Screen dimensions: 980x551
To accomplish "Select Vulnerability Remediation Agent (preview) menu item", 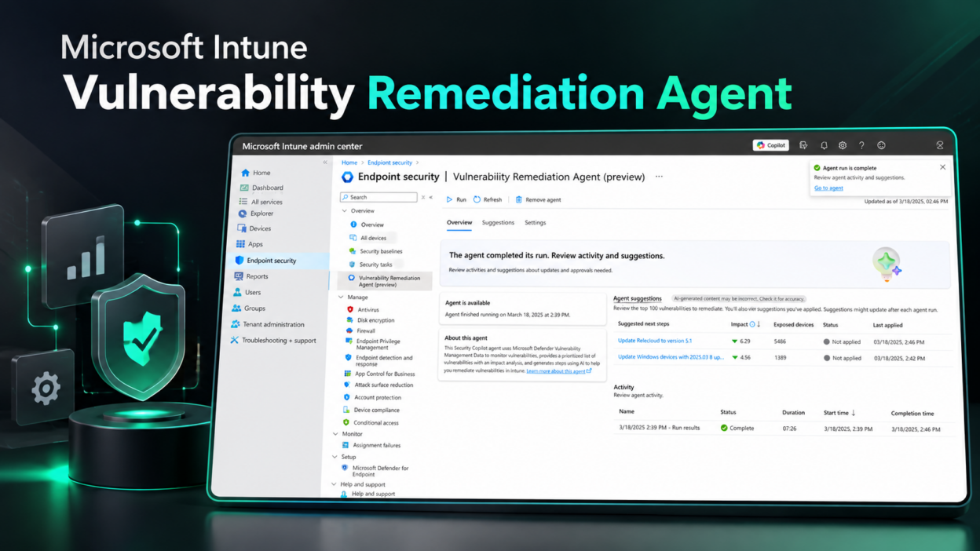I will [x=384, y=281].
